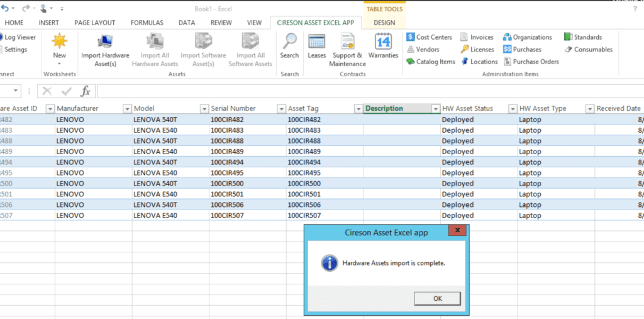
Task: Open Standards administration item
Action: pos(583,37)
